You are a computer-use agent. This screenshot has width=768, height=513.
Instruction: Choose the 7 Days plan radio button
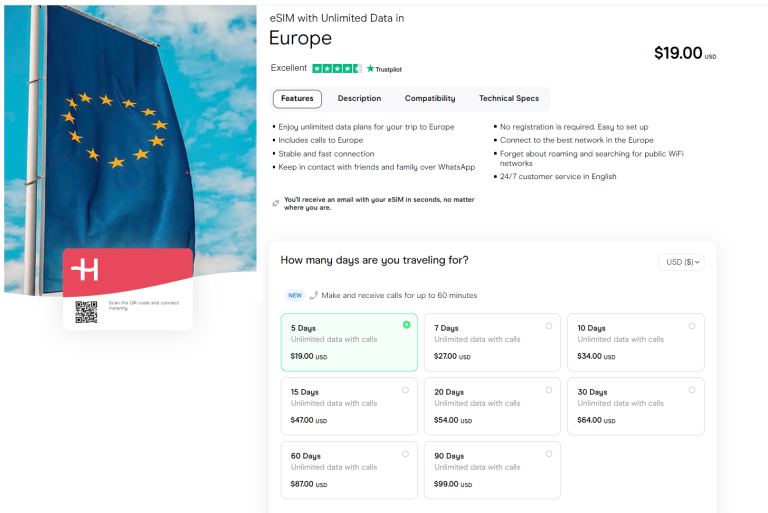[549, 326]
